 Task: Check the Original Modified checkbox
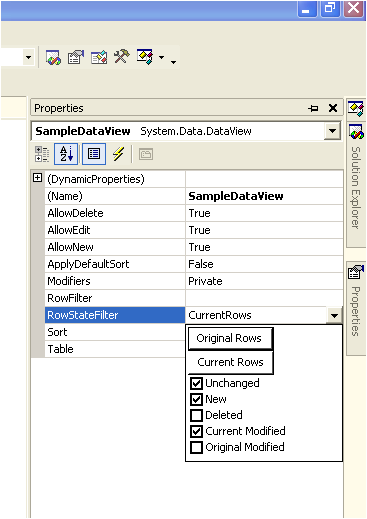pos(196,447)
